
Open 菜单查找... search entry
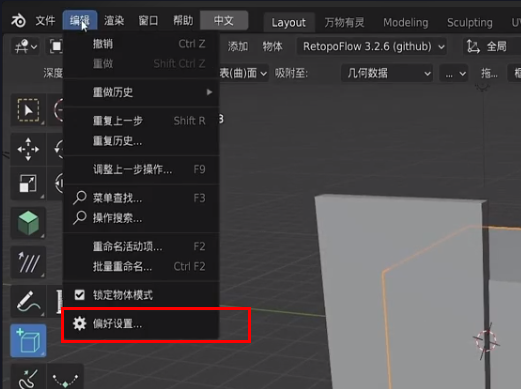[x=141, y=198]
